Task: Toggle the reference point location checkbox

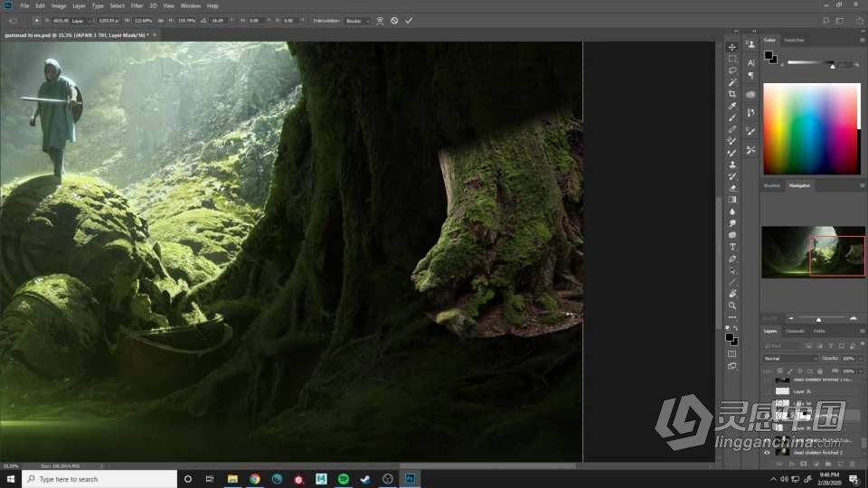Action: click(x=36, y=21)
